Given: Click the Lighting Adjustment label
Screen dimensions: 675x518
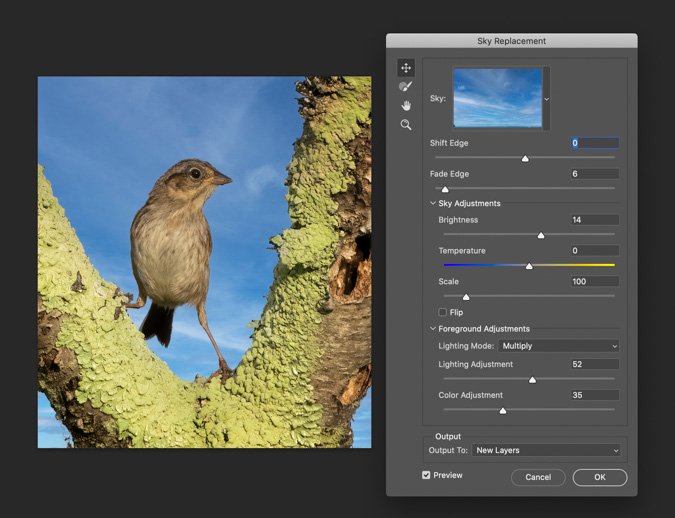Looking at the screenshot, I should 476,364.
